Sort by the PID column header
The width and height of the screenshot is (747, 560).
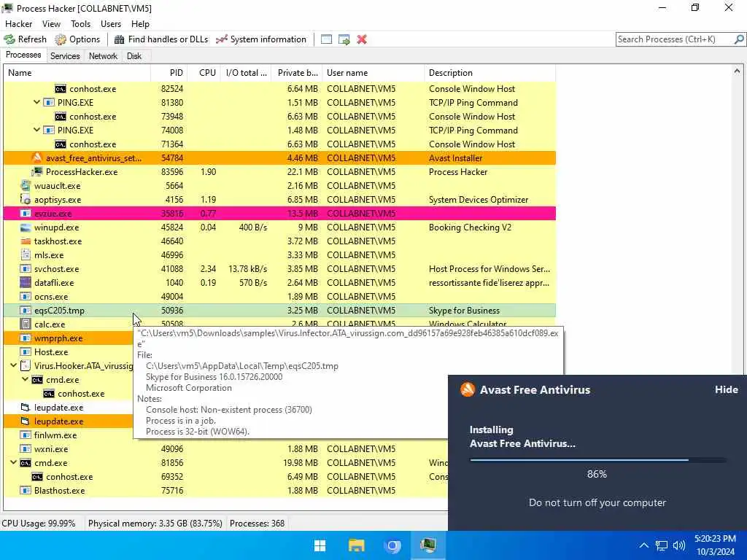(x=169, y=73)
